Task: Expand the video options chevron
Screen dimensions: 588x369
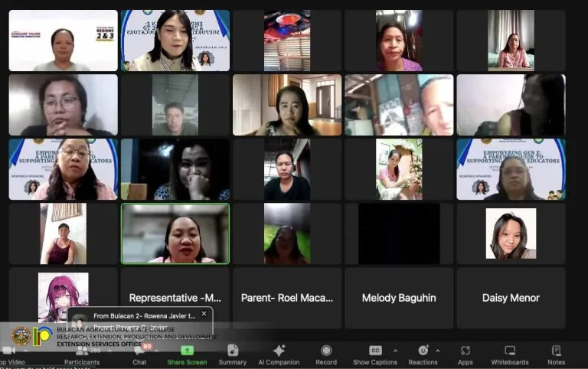Action: click(25, 351)
